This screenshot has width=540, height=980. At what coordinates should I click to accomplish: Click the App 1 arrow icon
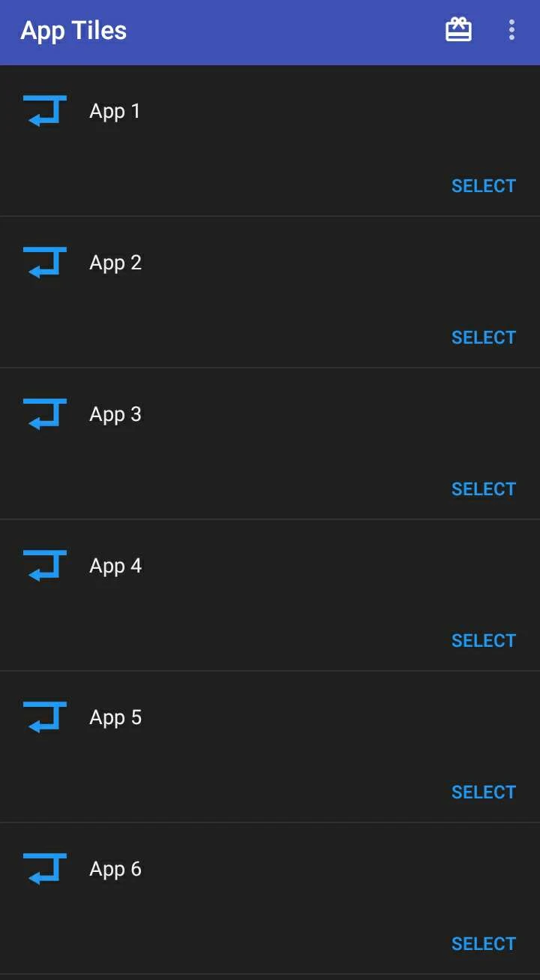click(45, 111)
